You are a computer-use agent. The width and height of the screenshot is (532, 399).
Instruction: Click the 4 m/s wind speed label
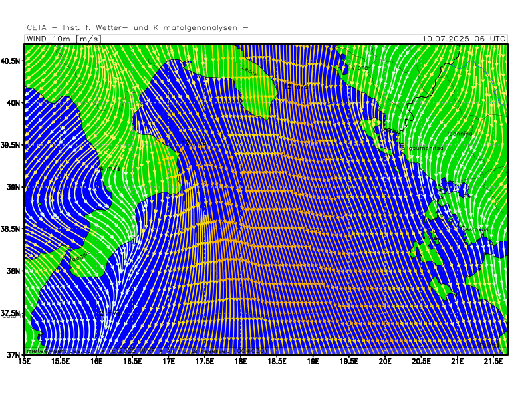coord(110,168)
